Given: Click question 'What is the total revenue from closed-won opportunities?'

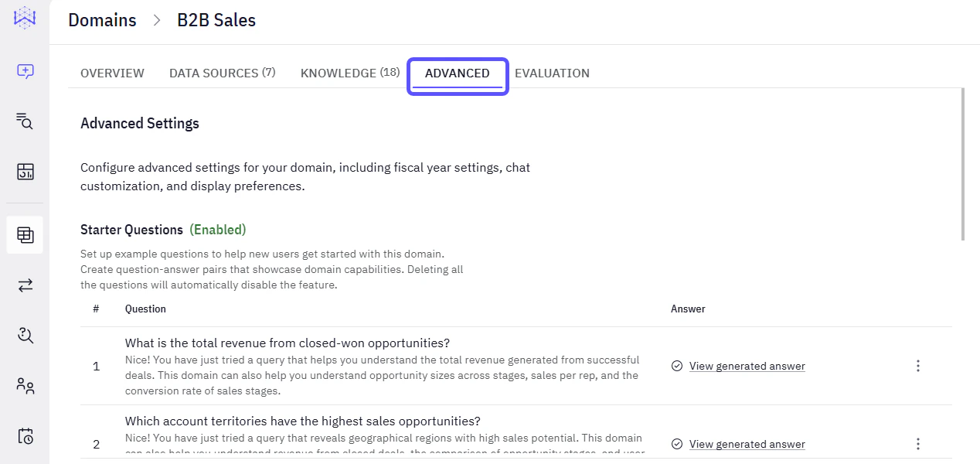Looking at the screenshot, I should click(x=288, y=343).
